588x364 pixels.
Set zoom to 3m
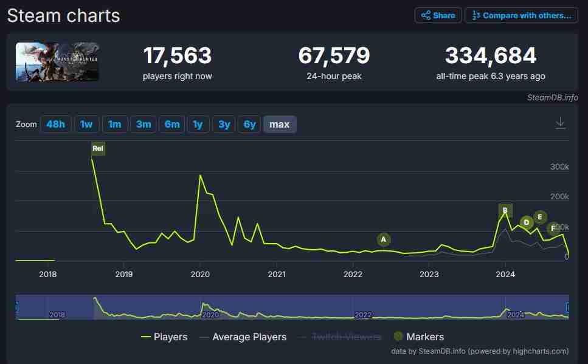(144, 125)
